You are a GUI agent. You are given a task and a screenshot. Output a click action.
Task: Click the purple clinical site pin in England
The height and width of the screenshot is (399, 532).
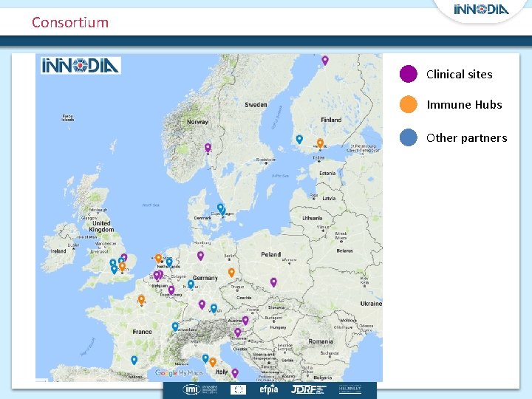coord(124,258)
